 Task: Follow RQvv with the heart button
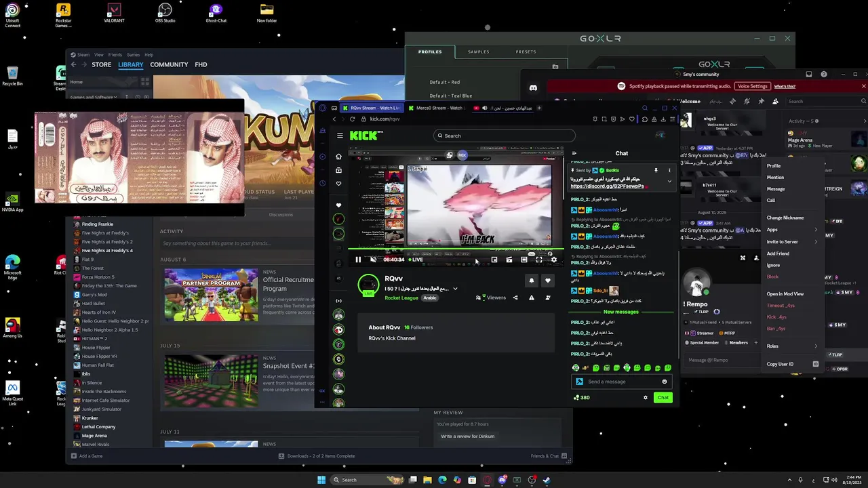[x=547, y=280]
